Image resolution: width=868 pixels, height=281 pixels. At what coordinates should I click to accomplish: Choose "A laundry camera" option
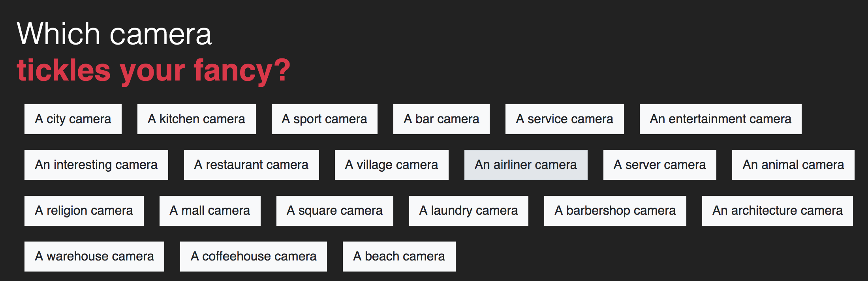(468, 211)
